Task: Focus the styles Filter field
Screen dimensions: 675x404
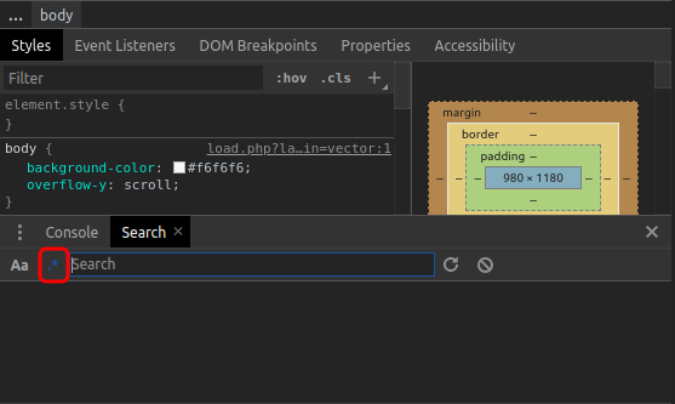Action: tap(133, 78)
